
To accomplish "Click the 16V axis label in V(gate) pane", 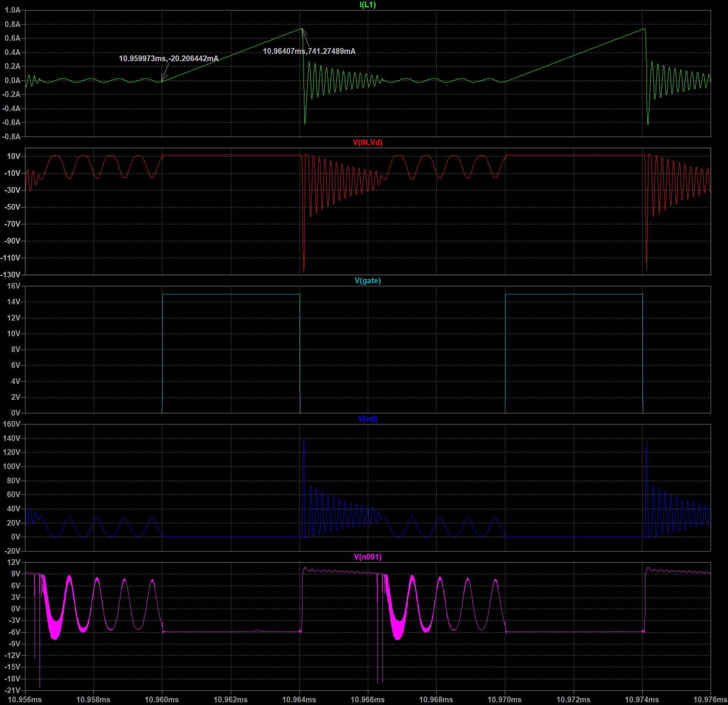I will pyautogui.click(x=14, y=286).
